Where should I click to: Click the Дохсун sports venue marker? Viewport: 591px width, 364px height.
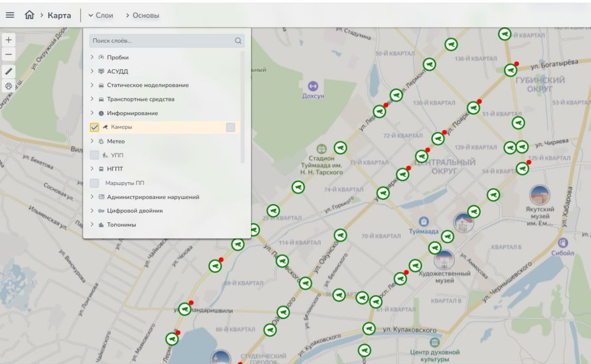pyautogui.click(x=314, y=86)
